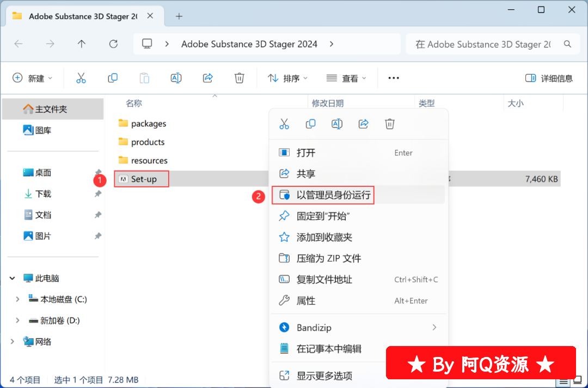Click the Share icon in the context menu
The width and height of the screenshot is (588, 388).
pyautogui.click(x=363, y=124)
